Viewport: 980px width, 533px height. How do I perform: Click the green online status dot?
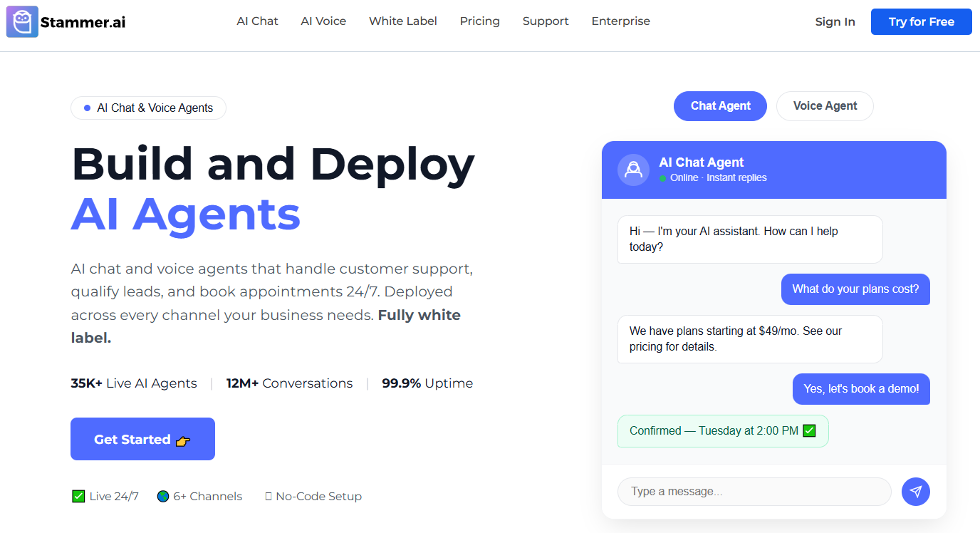663,178
